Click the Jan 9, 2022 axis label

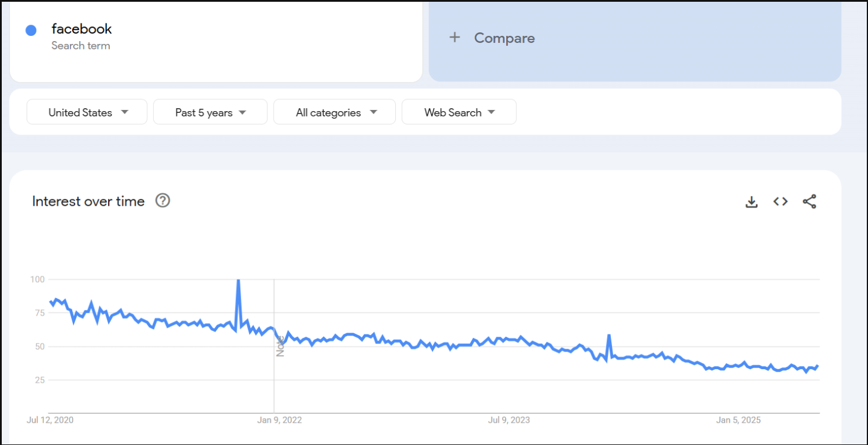click(x=280, y=420)
